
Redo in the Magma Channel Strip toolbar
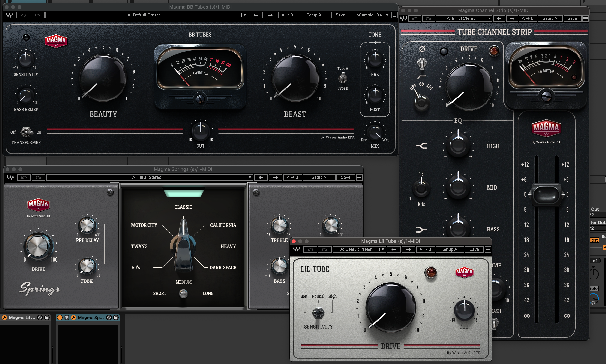click(429, 19)
